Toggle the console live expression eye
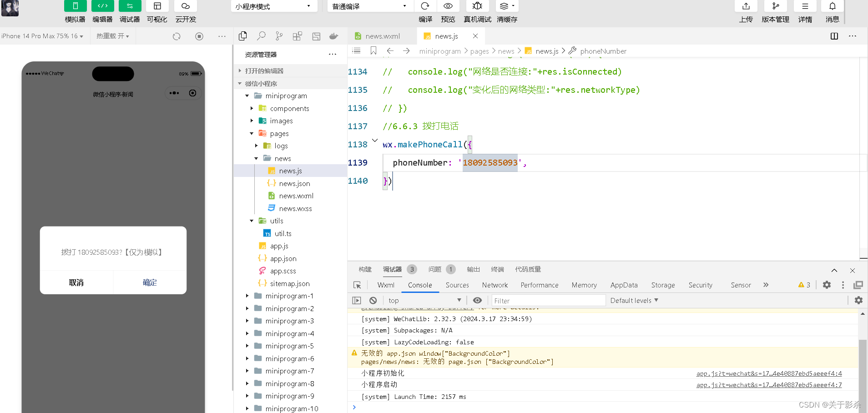Screen dimensions: 868x413 pyautogui.click(x=477, y=300)
